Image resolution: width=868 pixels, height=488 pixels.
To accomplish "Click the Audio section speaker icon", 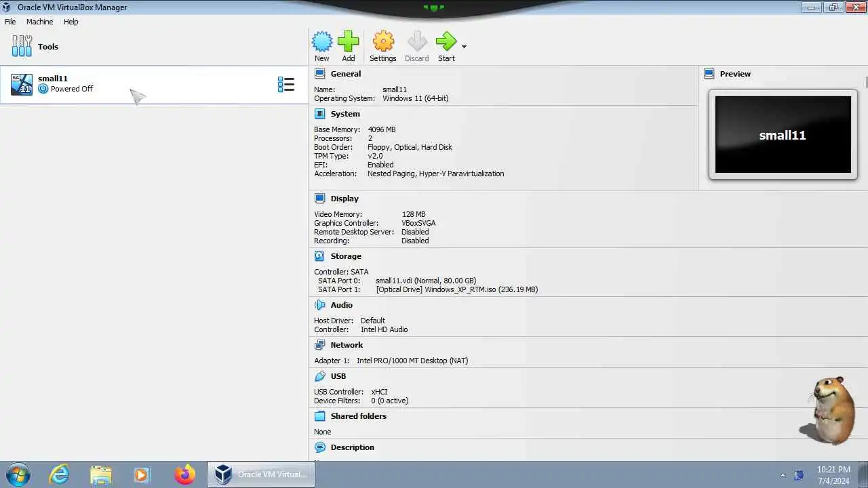I will tap(319, 305).
